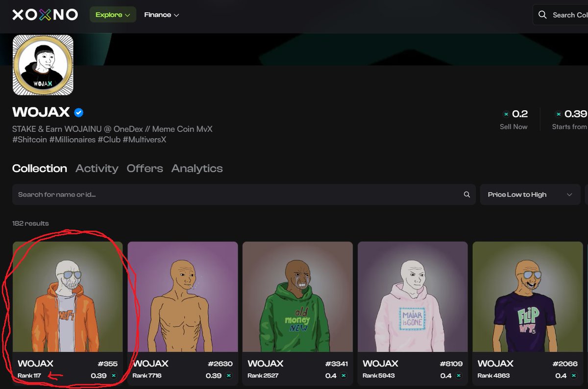Click the EGLD icon on card #355
The height and width of the screenshot is (389, 588).
click(x=114, y=376)
